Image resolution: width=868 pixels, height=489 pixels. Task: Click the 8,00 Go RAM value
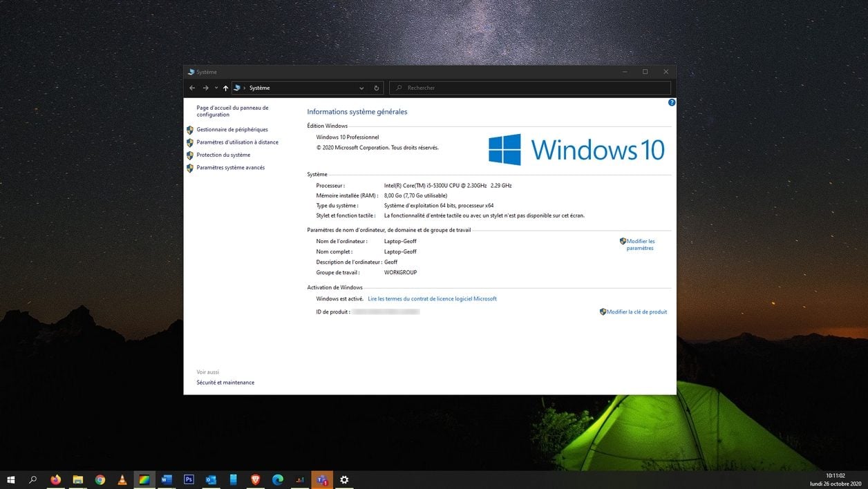click(x=415, y=195)
